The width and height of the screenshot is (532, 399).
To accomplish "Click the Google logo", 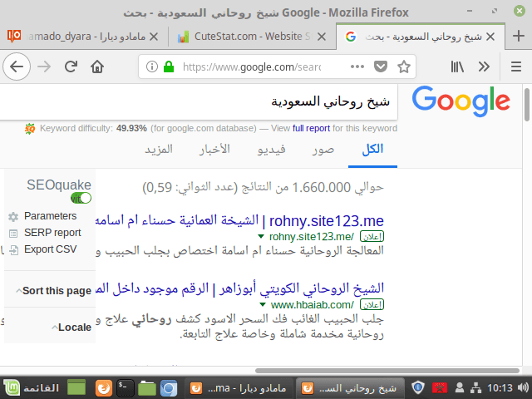I will (x=461, y=101).
